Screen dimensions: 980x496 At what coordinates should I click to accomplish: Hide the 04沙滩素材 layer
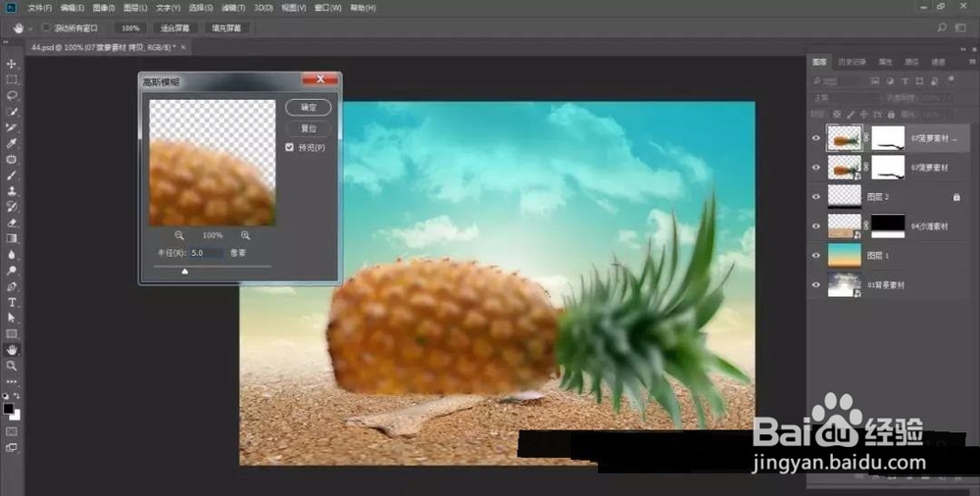coord(815,225)
